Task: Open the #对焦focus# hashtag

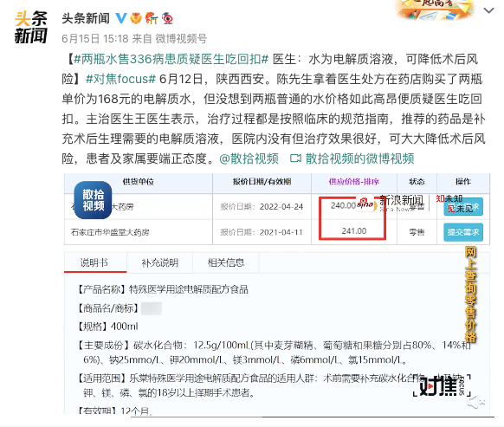Action: [x=121, y=79]
